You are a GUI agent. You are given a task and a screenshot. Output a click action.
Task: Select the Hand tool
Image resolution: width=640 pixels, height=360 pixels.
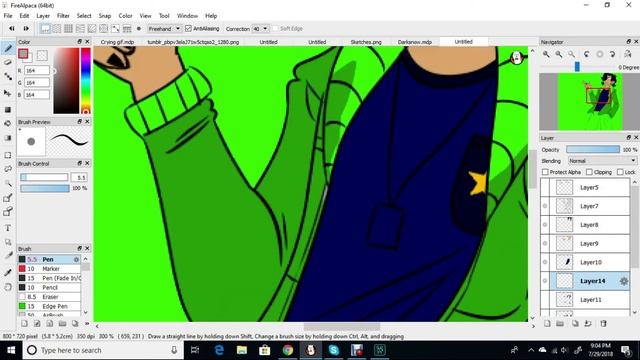pyautogui.click(x=8, y=287)
